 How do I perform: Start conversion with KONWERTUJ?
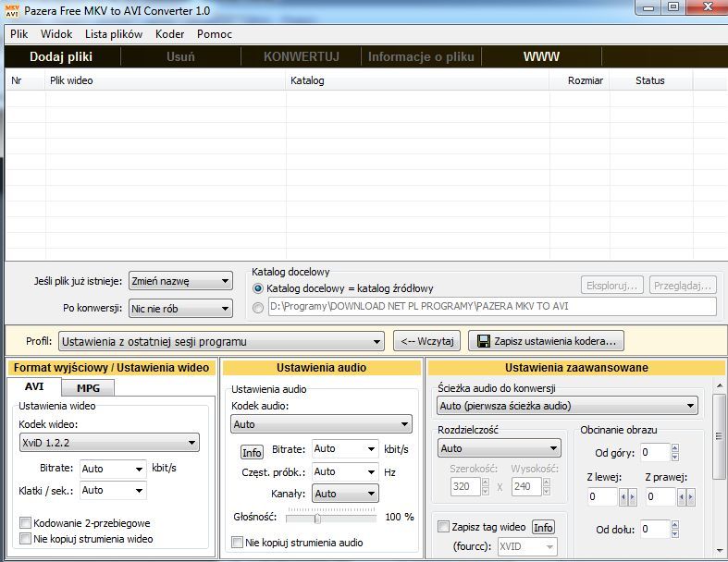tap(302, 56)
